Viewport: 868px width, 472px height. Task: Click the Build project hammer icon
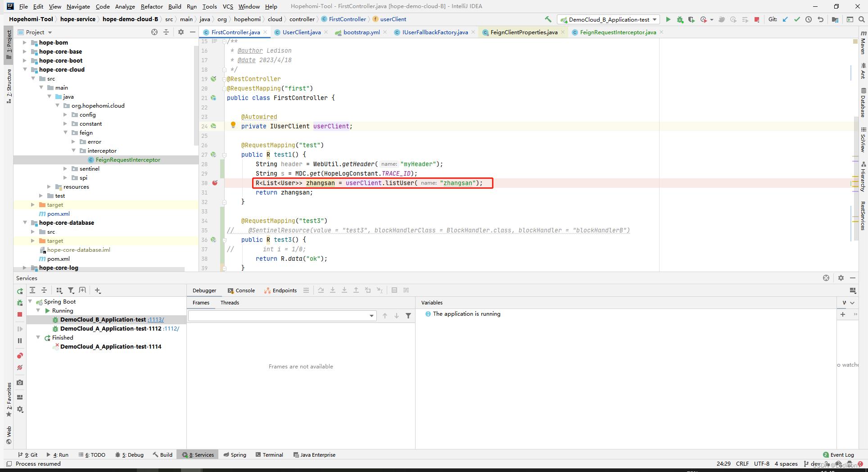coord(548,19)
